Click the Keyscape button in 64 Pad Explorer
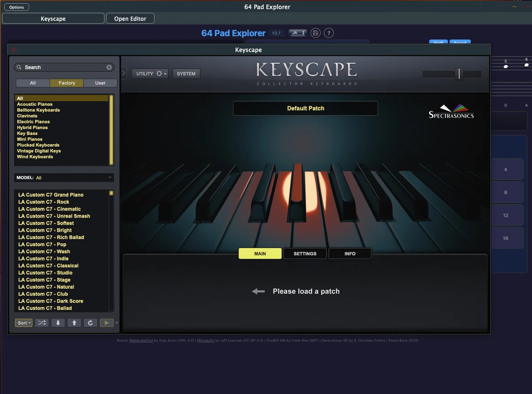The image size is (532, 394). pos(53,19)
